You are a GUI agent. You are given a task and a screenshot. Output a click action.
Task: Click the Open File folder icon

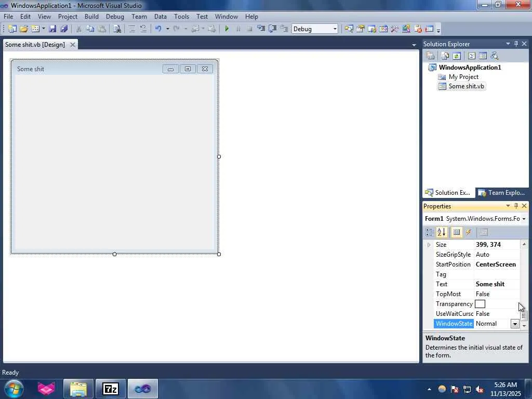click(24, 29)
